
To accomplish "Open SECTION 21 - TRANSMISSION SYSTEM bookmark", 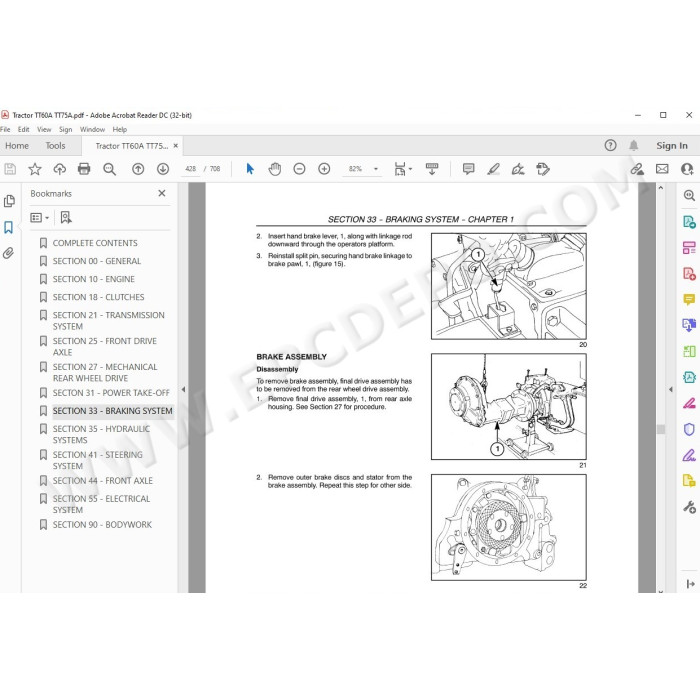I will click(108, 321).
